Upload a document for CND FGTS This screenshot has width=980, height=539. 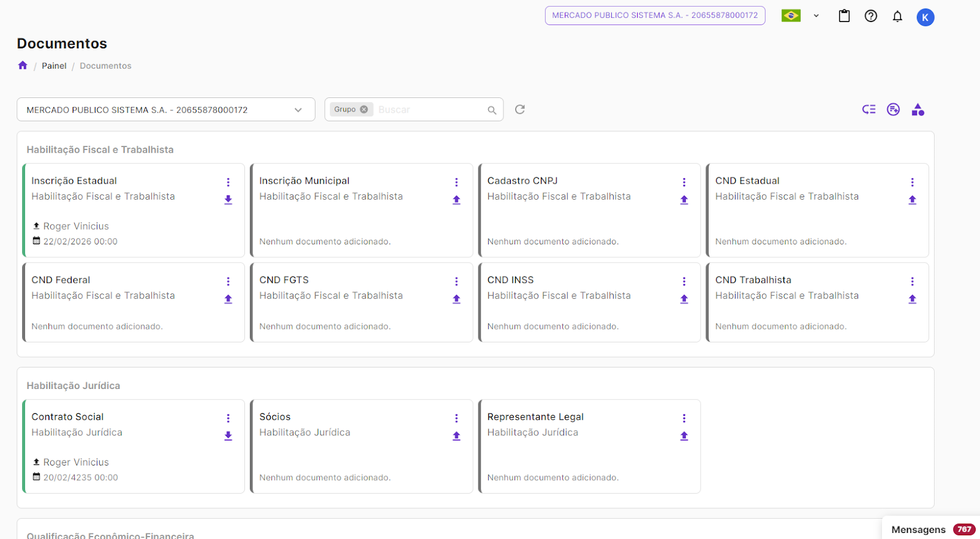coord(456,299)
